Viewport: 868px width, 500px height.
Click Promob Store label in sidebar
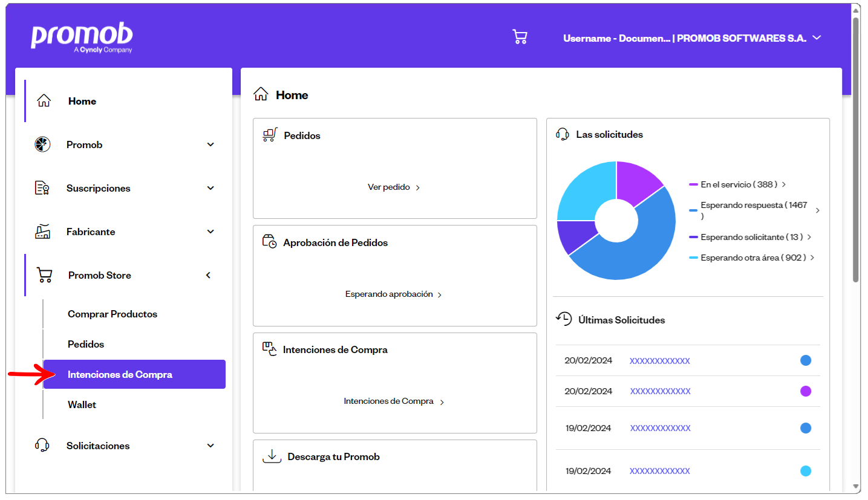[x=100, y=275]
